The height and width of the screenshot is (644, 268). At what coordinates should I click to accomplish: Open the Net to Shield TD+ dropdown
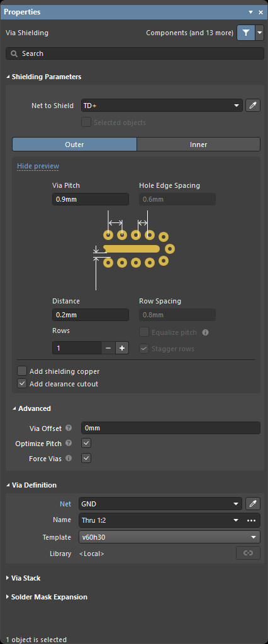point(162,106)
